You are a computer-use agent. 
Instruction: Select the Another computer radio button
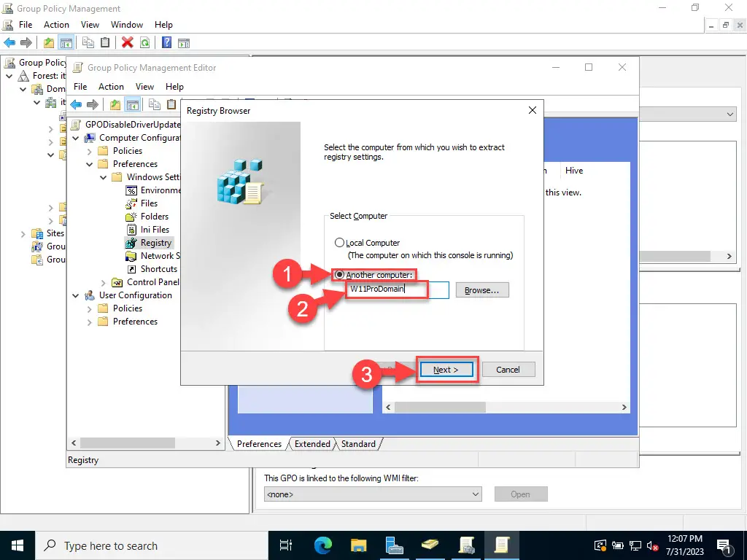click(x=339, y=275)
